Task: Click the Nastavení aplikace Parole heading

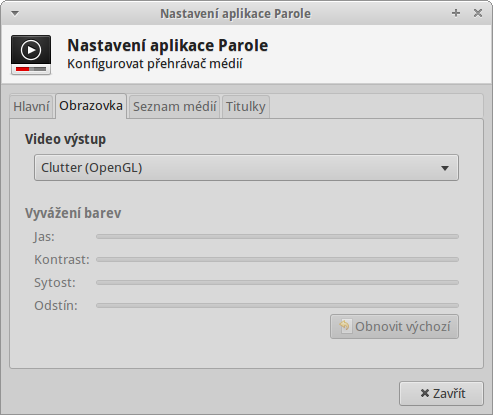Action: tap(168, 45)
